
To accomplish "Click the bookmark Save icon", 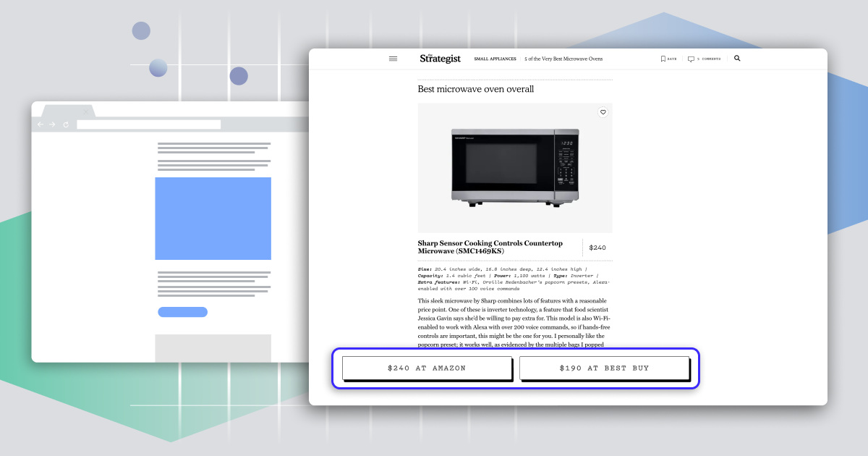I will (x=663, y=59).
